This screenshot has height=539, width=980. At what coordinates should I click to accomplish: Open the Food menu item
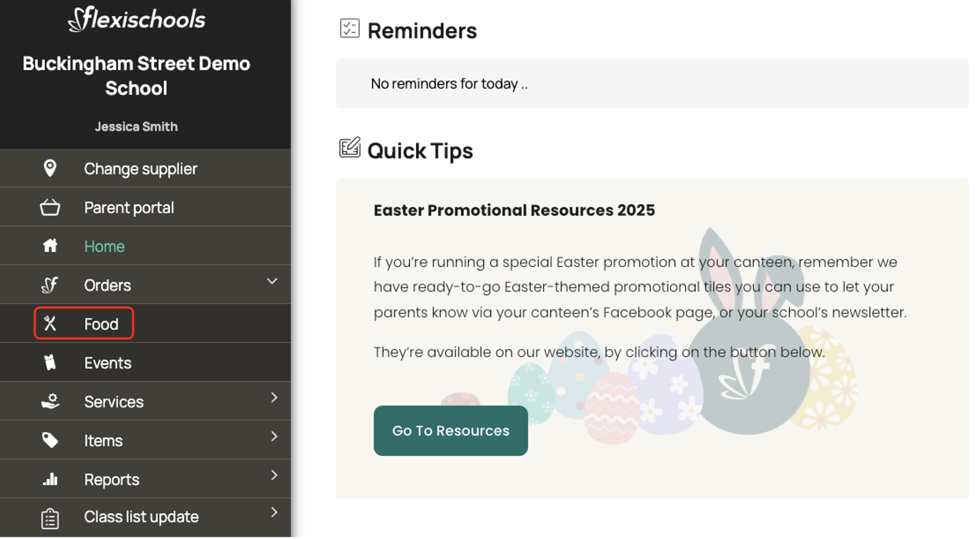[101, 324]
